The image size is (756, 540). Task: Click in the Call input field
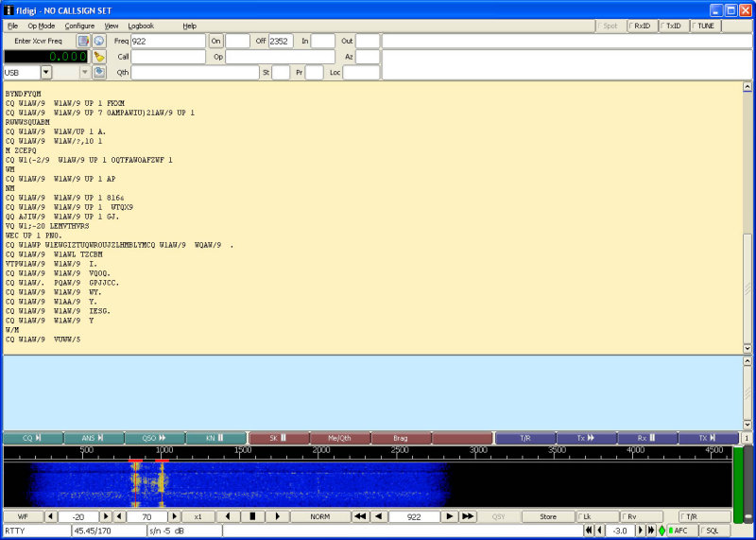(x=168, y=57)
